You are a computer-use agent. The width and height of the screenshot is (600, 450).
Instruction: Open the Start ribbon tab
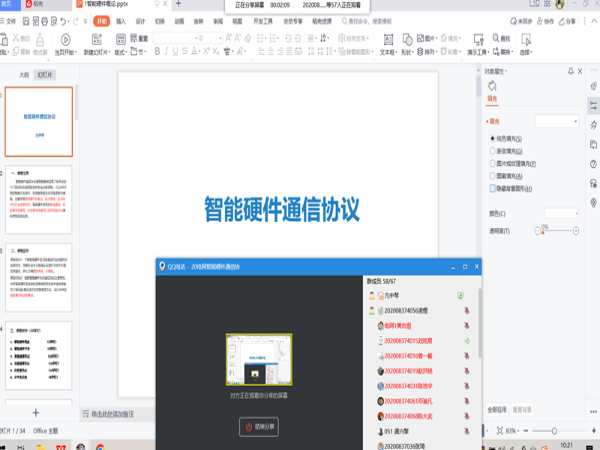click(x=101, y=21)
